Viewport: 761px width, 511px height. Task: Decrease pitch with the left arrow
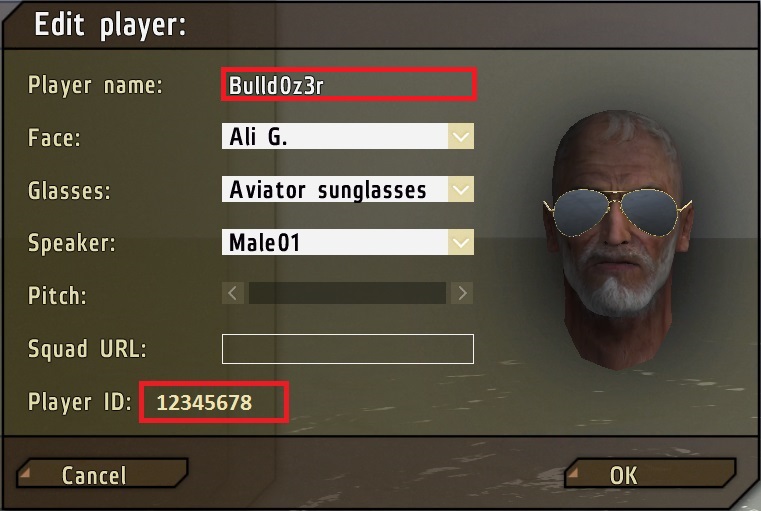(x=233, y=293)
